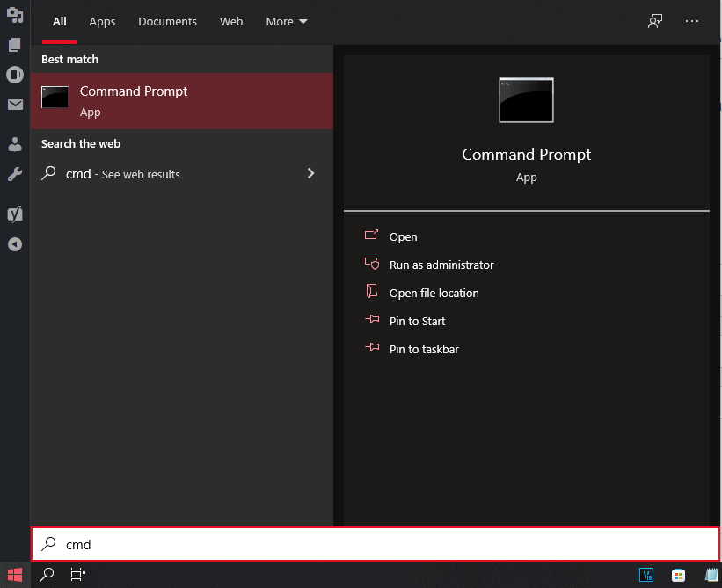Click the mail envelope icon in the left sidebar
Image resolution: width=722 pixels, height=588 pixels.
15,105
